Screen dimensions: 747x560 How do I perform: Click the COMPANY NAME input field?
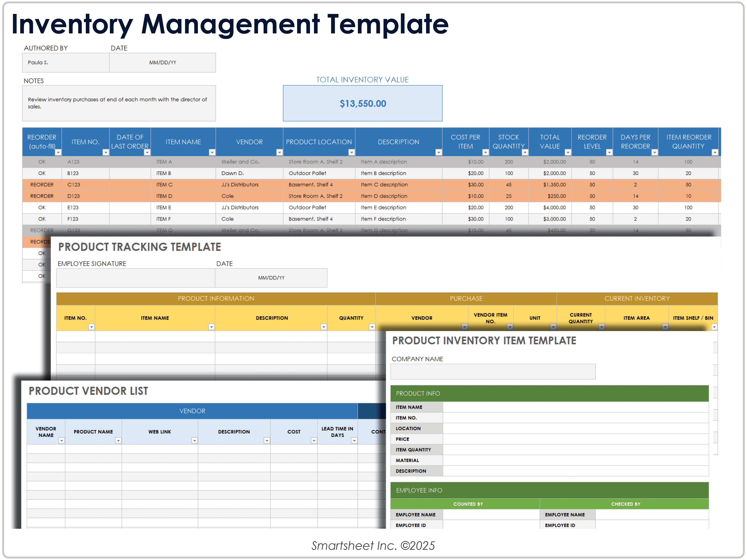[x=493, y=371]
